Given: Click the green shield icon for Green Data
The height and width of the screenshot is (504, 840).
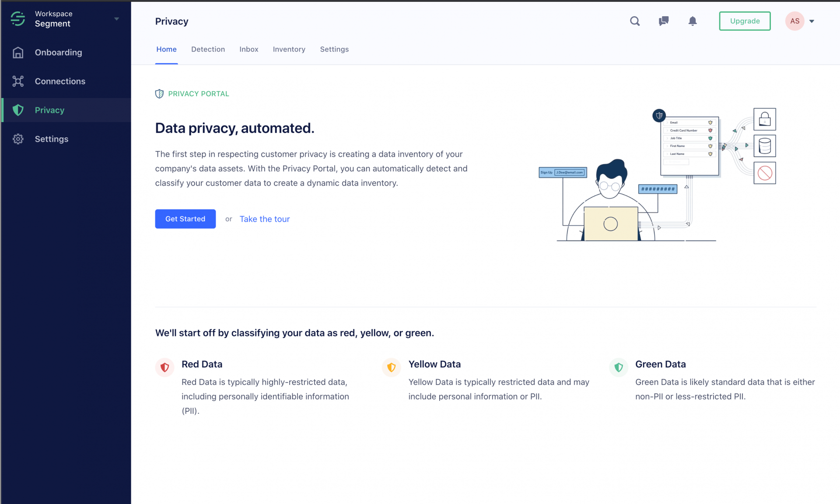Looking at the screenshot, I should tap(618, 367).
